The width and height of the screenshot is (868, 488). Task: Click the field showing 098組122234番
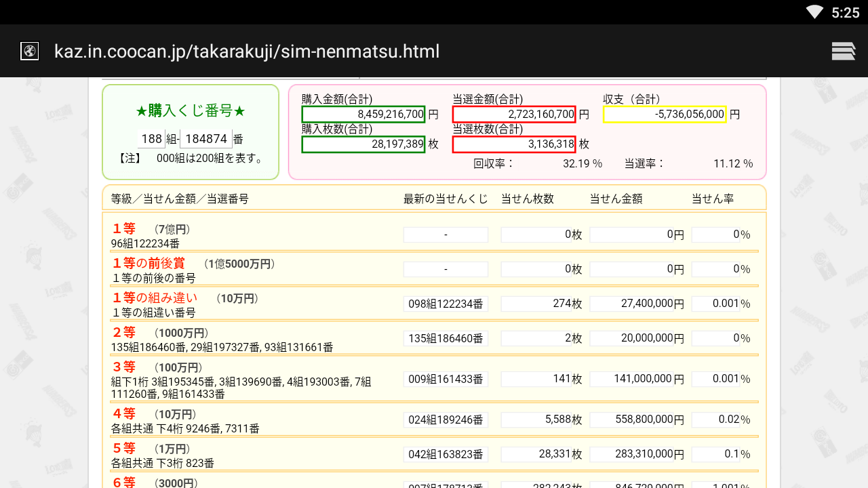tap(446, 304)
